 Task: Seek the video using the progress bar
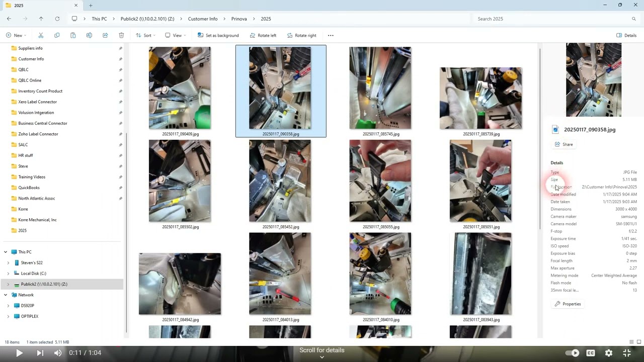(x=322, y=346)
